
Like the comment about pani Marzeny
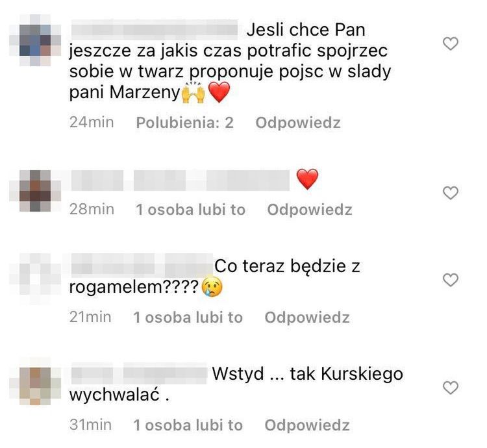click(x=451, y=44)
